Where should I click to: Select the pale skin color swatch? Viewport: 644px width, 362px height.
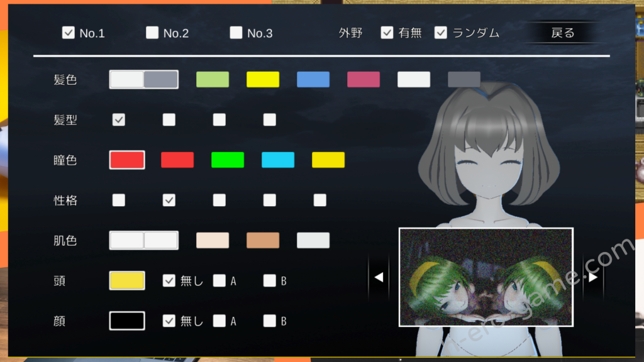click(x=313, y=240)
